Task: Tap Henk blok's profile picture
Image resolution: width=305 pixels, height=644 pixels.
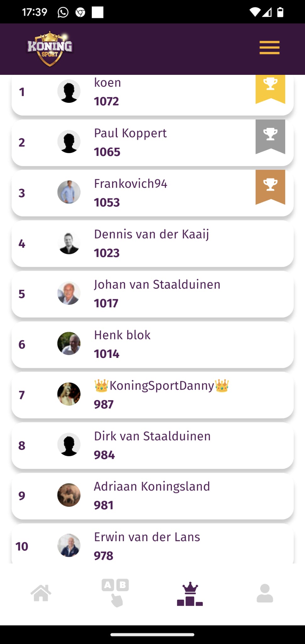Action: pyautogui.click(x=69, y=344)
